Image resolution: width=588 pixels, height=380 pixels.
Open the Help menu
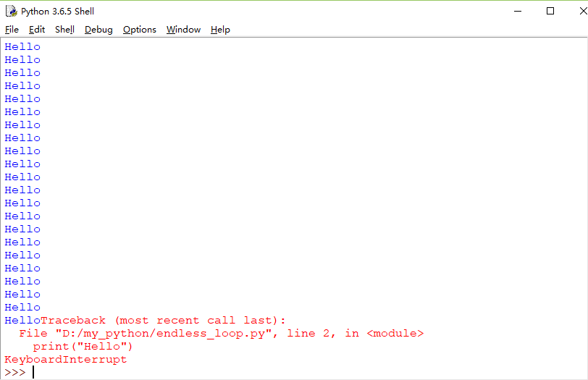tap(220, 30)
